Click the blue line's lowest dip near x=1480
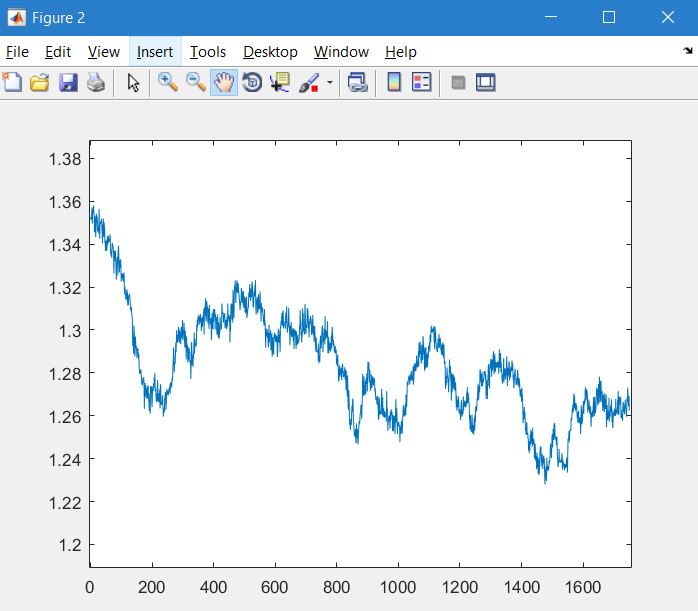The height and width of the screenshot is (611, 698). pyautogui.click(x=545, y=482)
